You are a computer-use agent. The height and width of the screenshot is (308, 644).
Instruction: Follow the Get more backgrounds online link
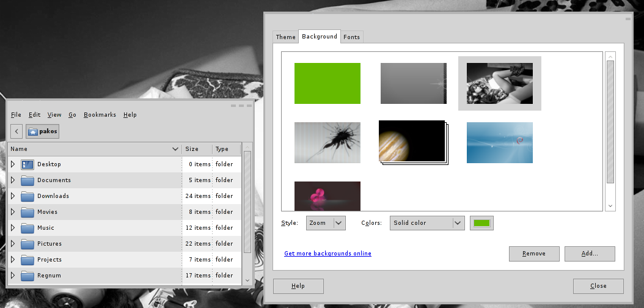[x=327, y=254]
